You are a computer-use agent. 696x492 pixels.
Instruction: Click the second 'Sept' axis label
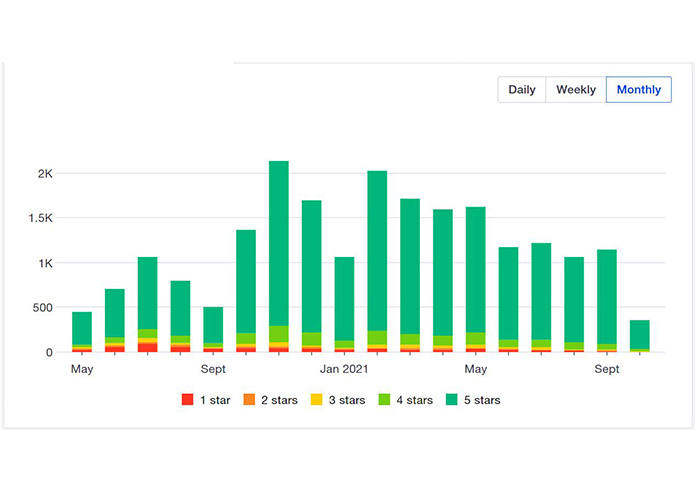[x=607, y=369]
